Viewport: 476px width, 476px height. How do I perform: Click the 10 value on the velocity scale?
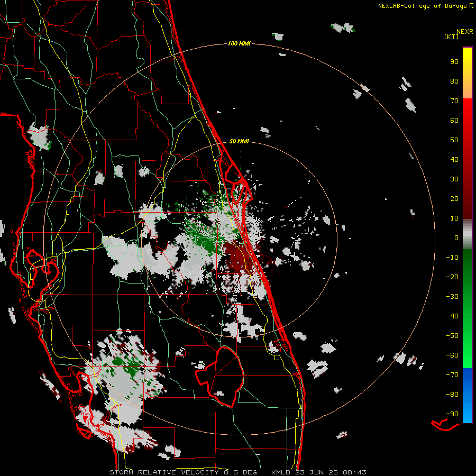point(454,218)
